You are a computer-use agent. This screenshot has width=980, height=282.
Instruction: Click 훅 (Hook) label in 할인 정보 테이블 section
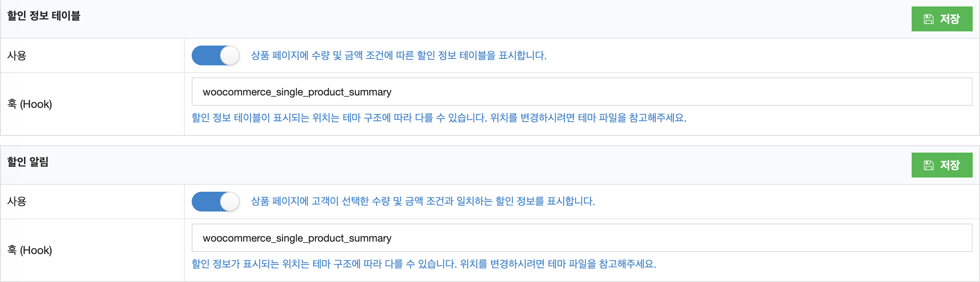[30, 104]
